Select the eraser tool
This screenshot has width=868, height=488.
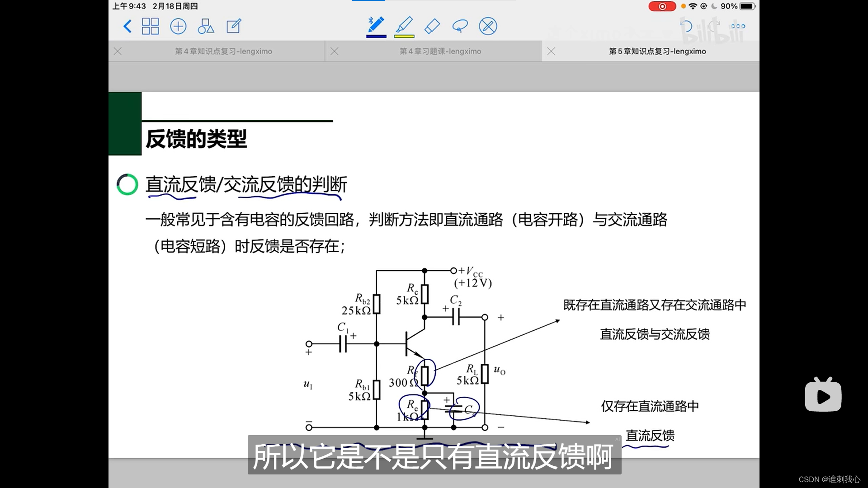(432, 26)
